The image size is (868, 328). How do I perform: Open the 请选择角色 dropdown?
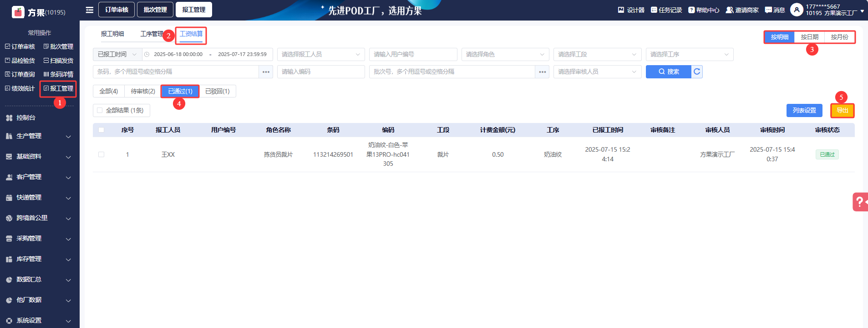505,54
